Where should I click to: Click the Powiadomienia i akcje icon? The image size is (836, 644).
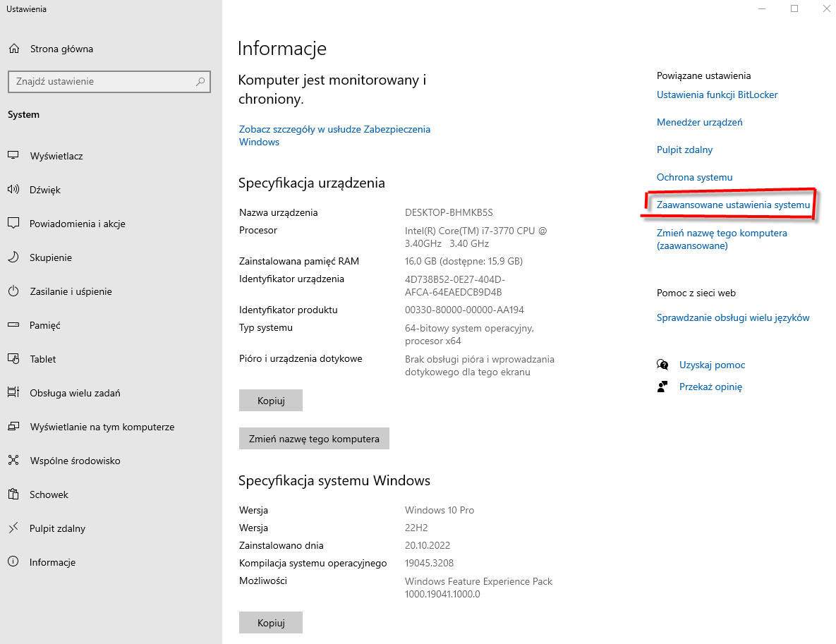[13, 224]
